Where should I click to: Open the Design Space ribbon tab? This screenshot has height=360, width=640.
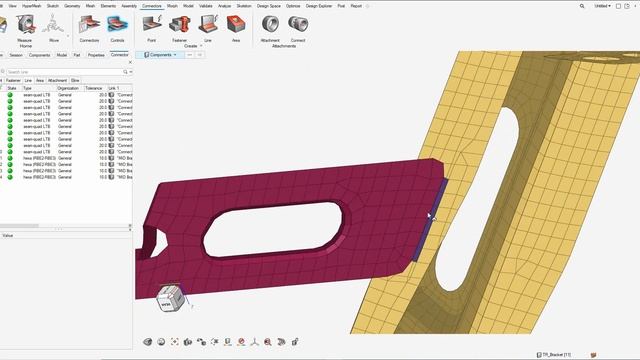pos(269,6)
